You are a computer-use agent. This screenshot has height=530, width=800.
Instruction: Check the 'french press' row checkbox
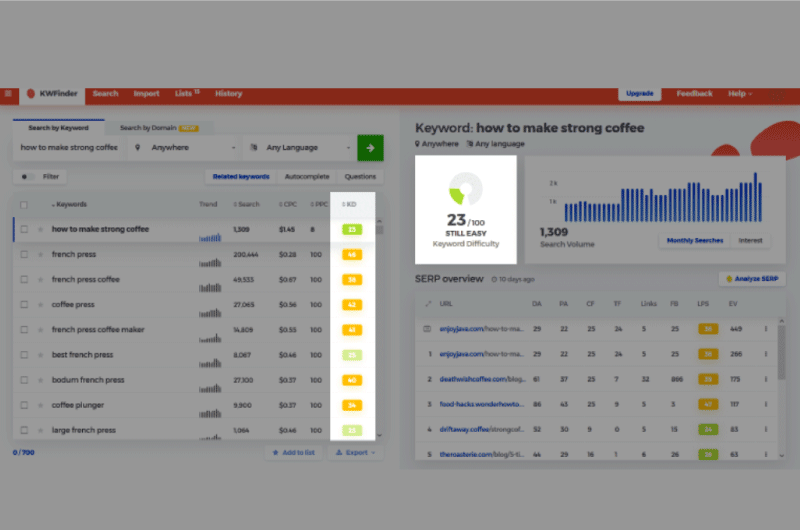24,255
